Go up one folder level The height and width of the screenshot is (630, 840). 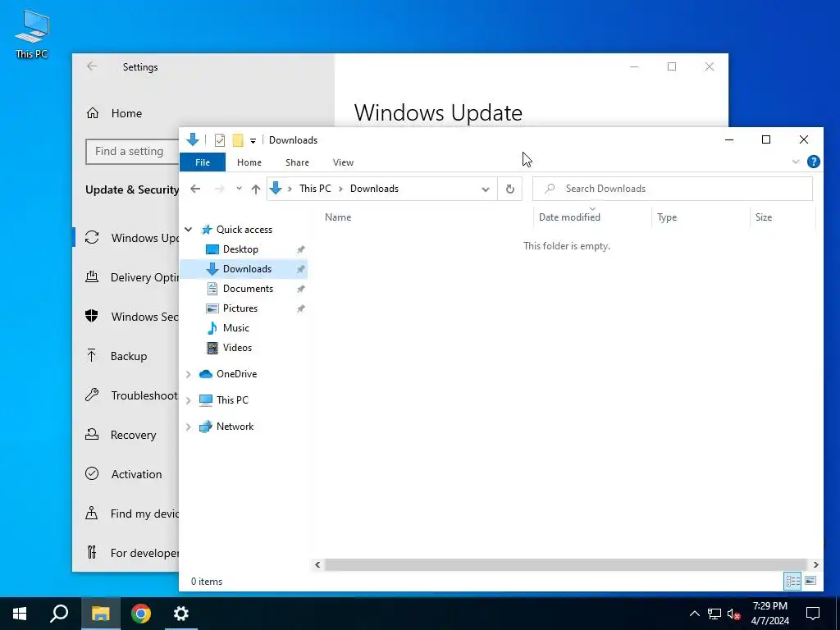click(256, 189)
